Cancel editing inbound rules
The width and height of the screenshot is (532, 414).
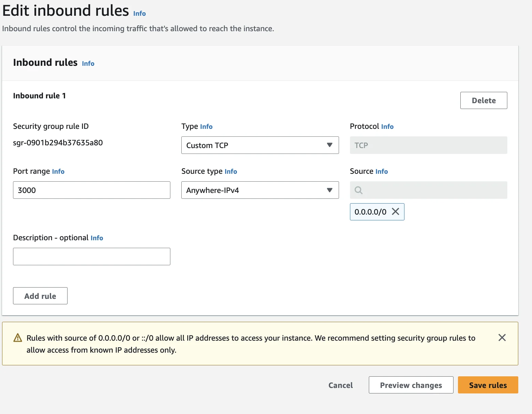click(x=340, y=385)
